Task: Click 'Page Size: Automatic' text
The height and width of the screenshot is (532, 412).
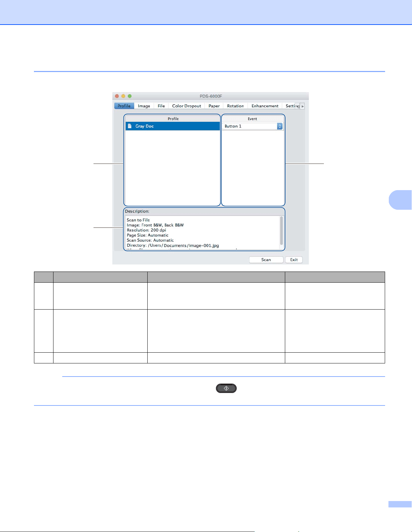Action: [x=148, y=235]
